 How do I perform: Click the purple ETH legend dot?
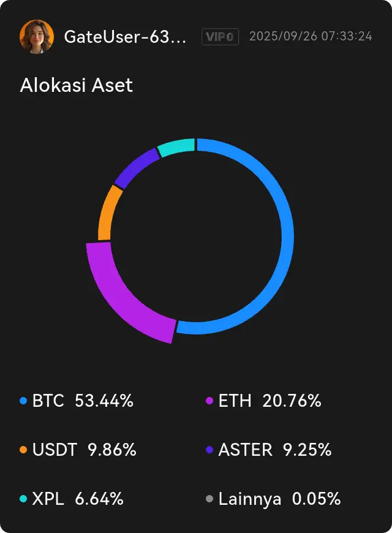(x=209, y=401)
